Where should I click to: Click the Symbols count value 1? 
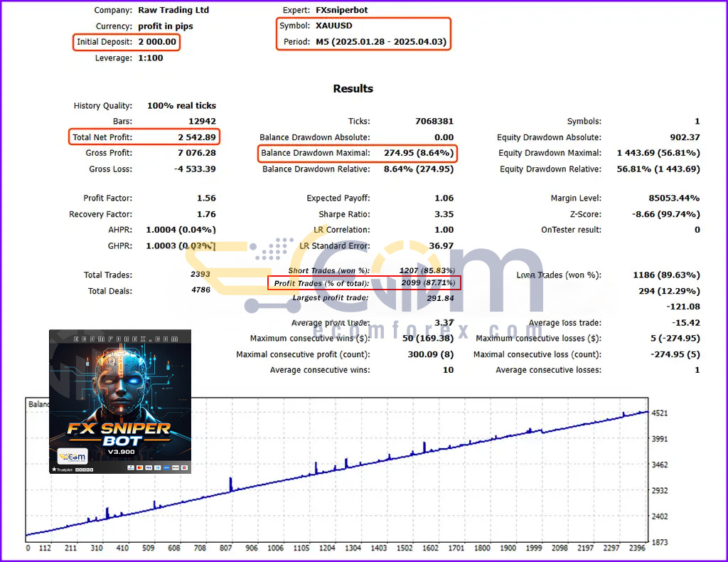click(697, 121)
